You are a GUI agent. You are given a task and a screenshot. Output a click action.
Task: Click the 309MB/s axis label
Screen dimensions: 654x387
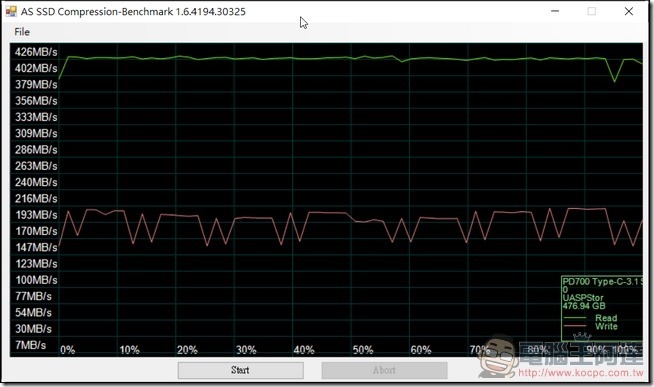pos(36,133)
